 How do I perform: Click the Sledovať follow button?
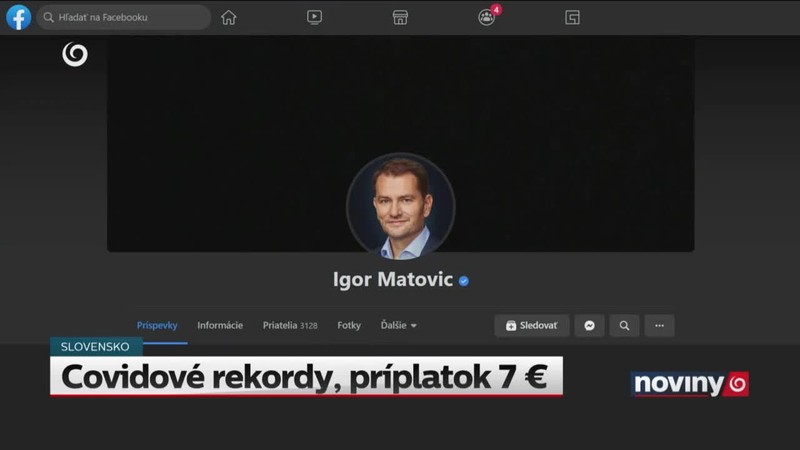(532, 326)
